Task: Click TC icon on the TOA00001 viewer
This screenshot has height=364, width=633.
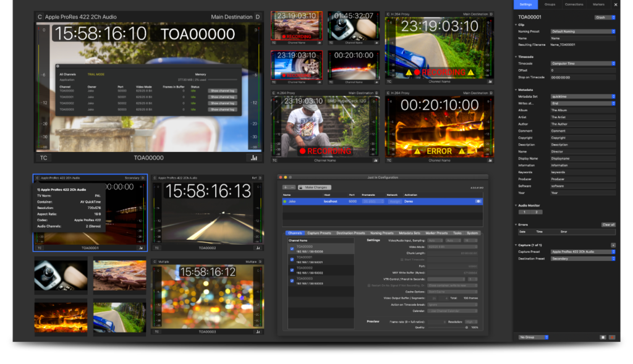Action: pos(40,248)
